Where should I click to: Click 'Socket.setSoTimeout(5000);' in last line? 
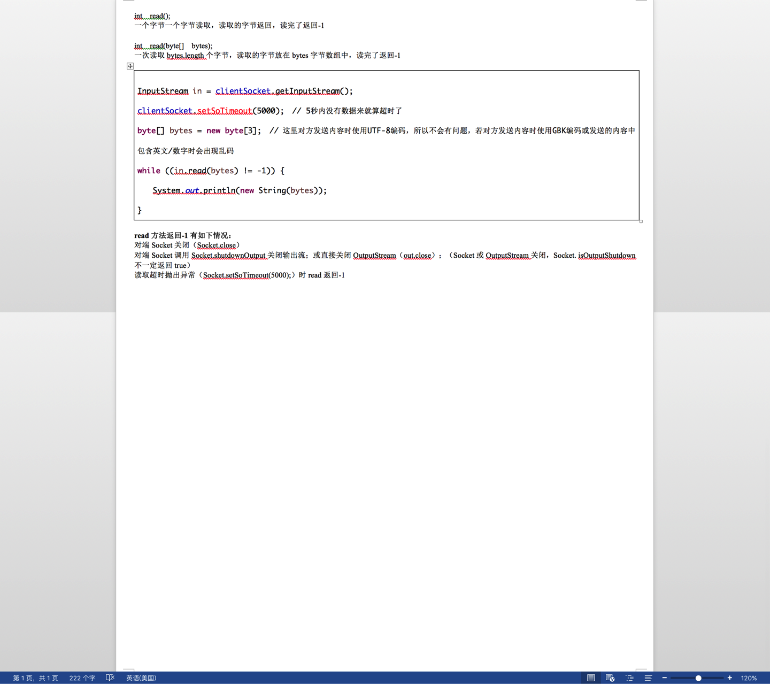247,275
